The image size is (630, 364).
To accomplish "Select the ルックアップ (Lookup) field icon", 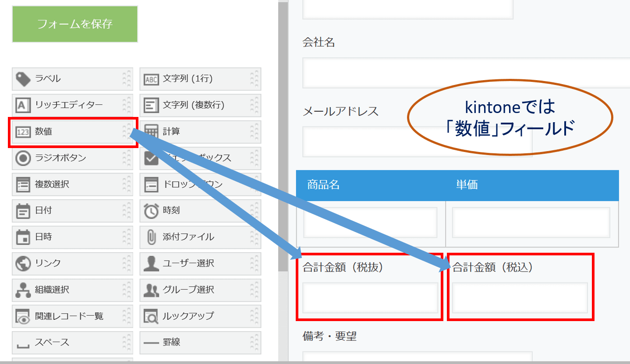I will point(200,316).
